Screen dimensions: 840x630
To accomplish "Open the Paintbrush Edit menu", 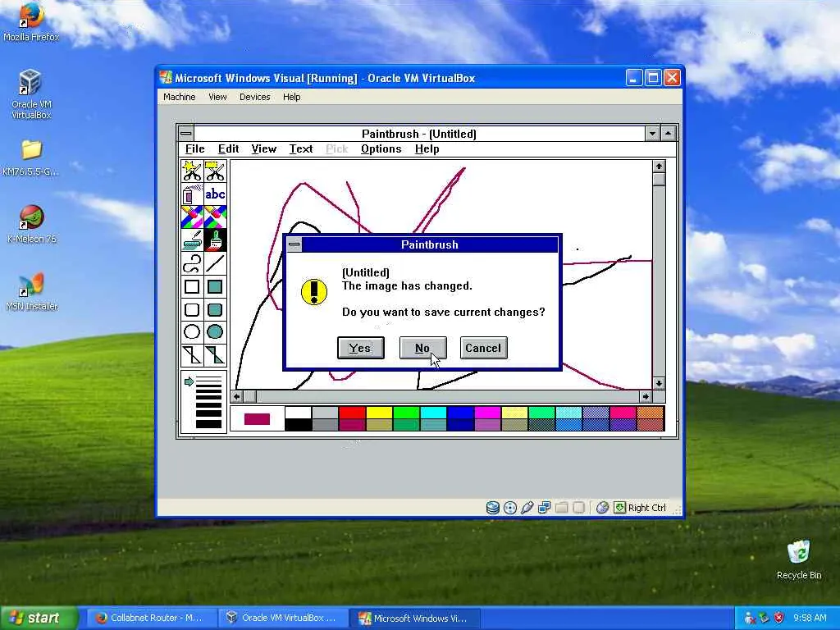I will pyautogui.click(x=228, y=149).
